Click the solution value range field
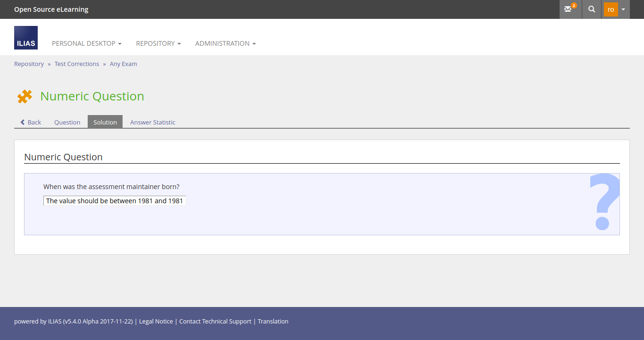 115,201
